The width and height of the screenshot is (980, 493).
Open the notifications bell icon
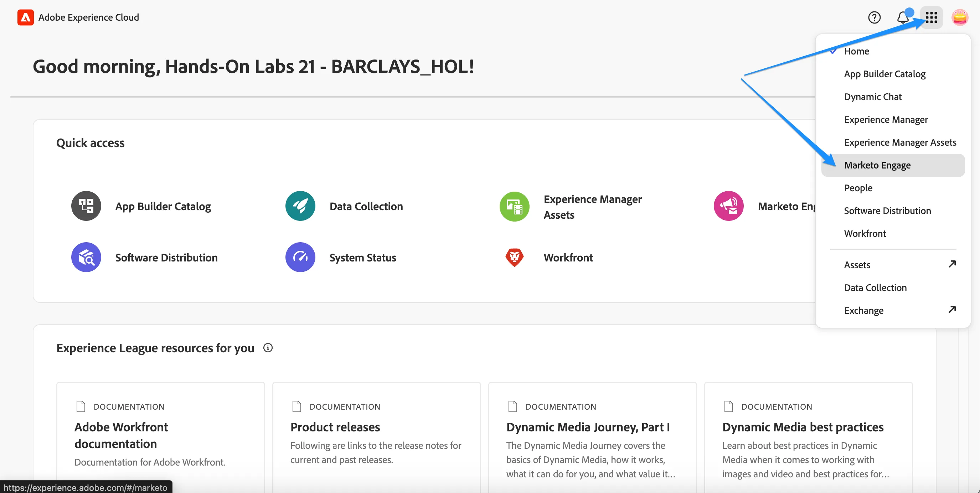click(903, 17)
